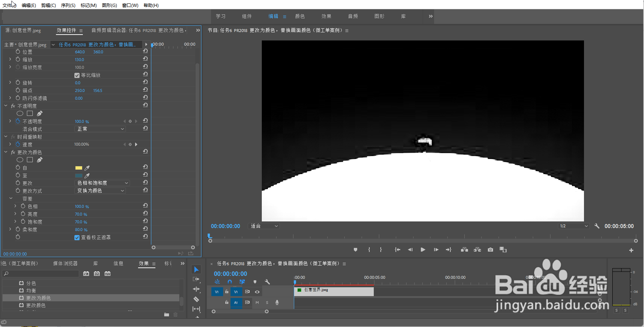Viewport: 644px width, 327px height.
Task: Select the Selection tool arrow
Action: click(x=196, y=270)
